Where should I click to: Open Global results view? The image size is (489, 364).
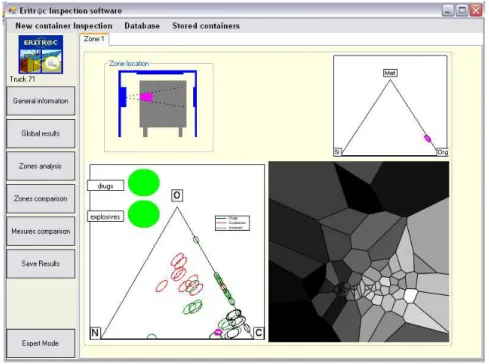pyautogui.click(x=41, y=133)
